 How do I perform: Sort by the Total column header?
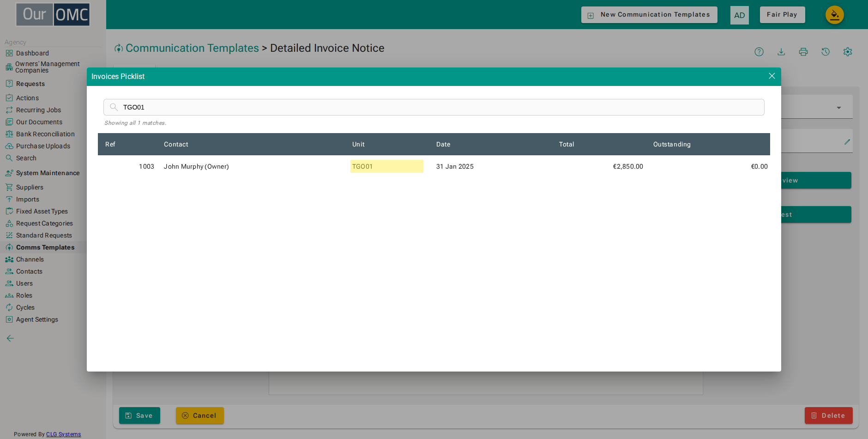[x=567, y=144]
